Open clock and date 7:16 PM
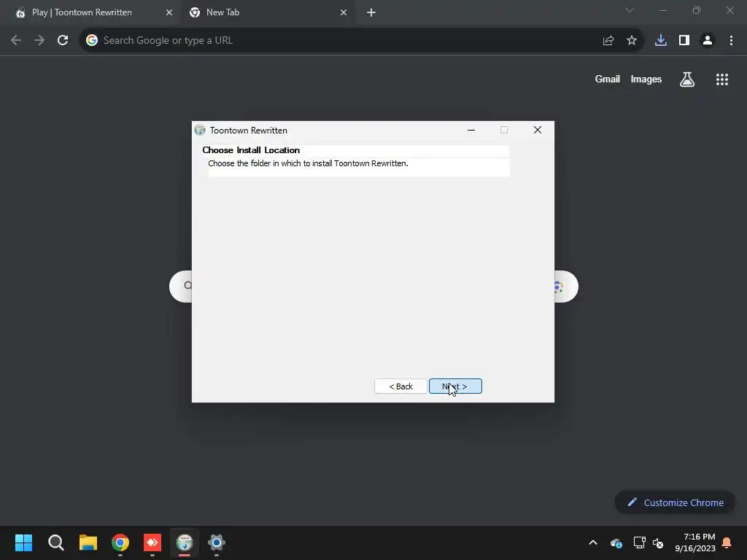 point(695,542)
